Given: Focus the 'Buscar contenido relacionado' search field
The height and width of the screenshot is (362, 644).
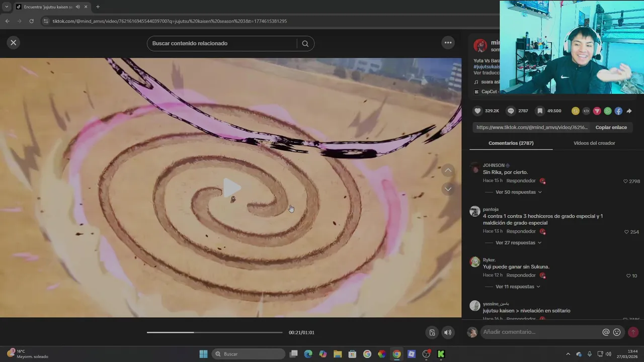Looking at the screenshot, I should 221,43.
